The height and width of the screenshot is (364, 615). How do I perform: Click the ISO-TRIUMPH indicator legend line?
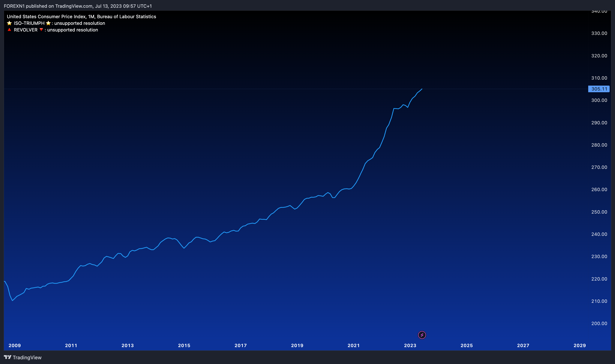click(56, 23)
